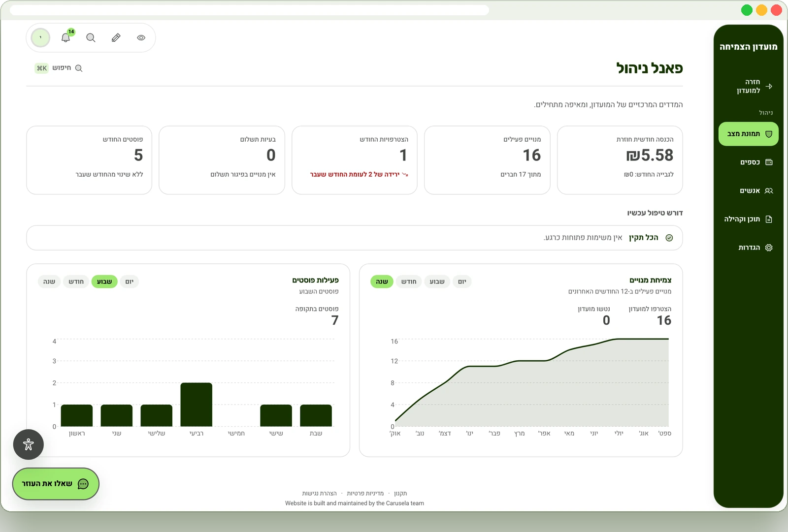Click the שאלו את העוזר assistant button

(x=56, y=484)
